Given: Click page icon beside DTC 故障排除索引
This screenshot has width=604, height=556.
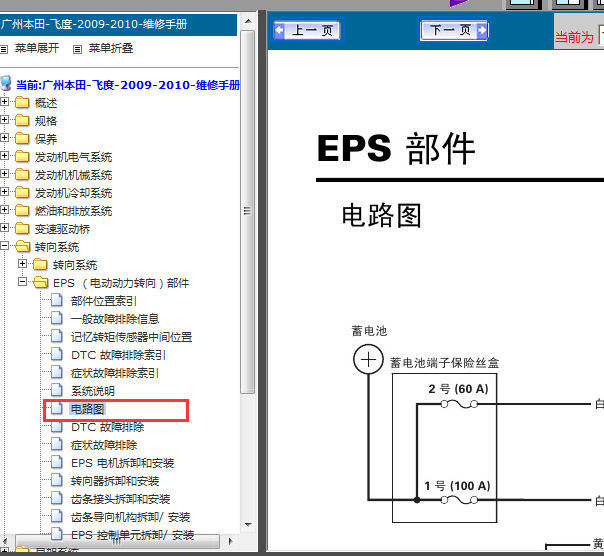Looking at the screenshot, I should (x=57, y=354).
